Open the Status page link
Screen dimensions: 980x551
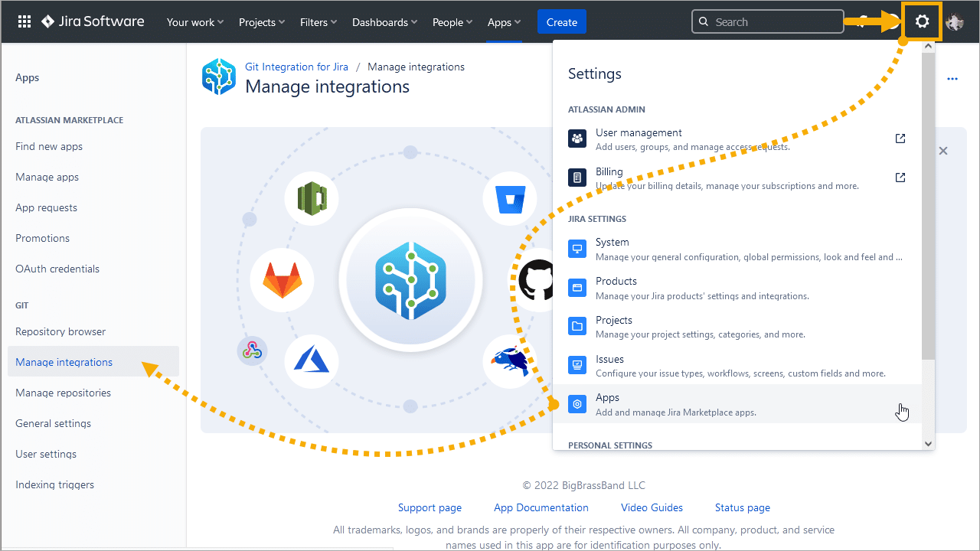click(743, 507)
